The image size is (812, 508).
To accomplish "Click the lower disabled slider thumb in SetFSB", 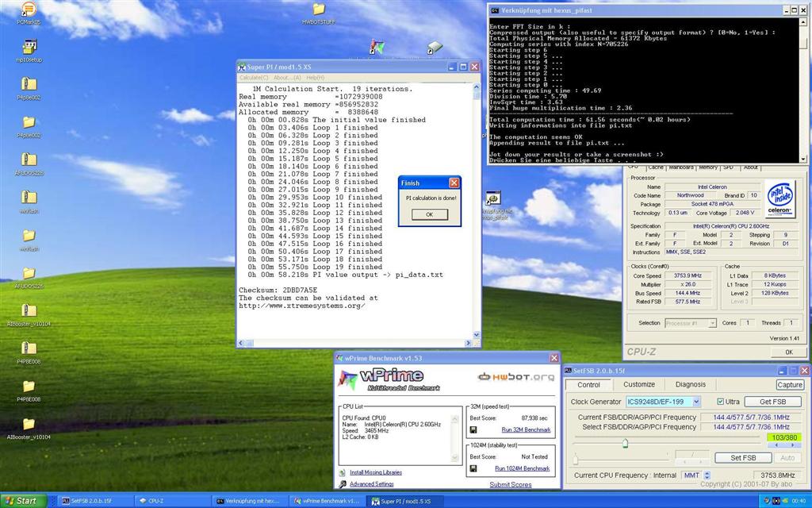I will 576,460.
